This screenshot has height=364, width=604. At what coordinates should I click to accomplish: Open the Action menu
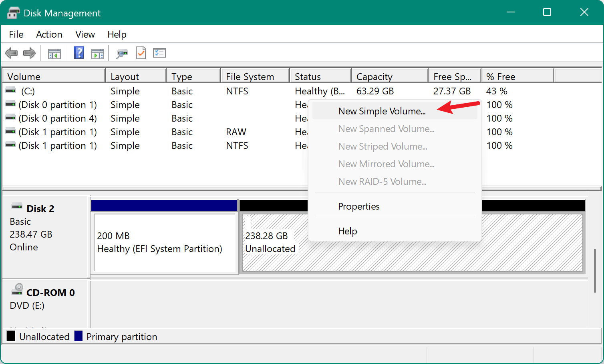[x=49, y=34]
